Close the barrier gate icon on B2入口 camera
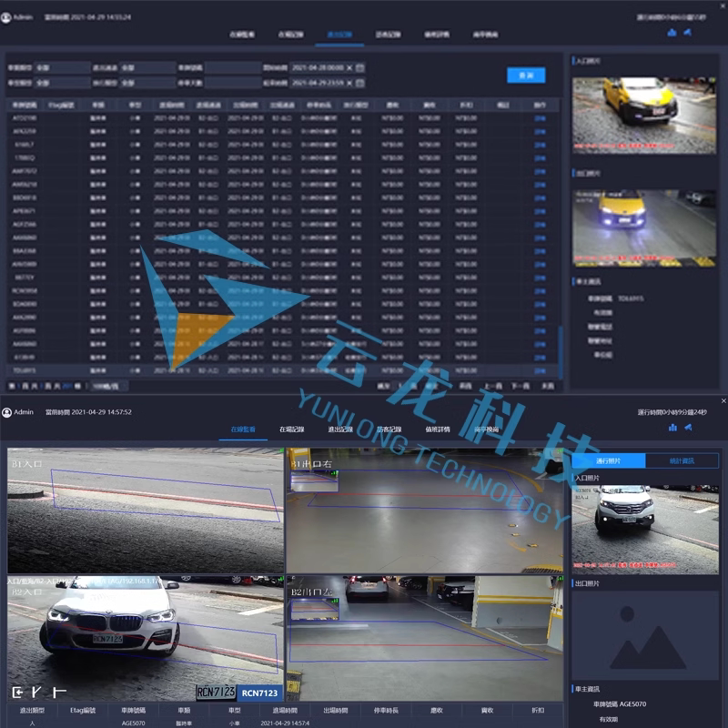Image resolution: width=728 pixels, height=728 pixels. click(59, 693)
